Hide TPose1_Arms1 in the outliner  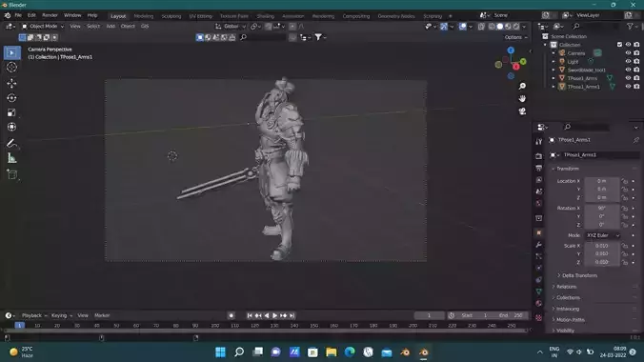(628, 87)
